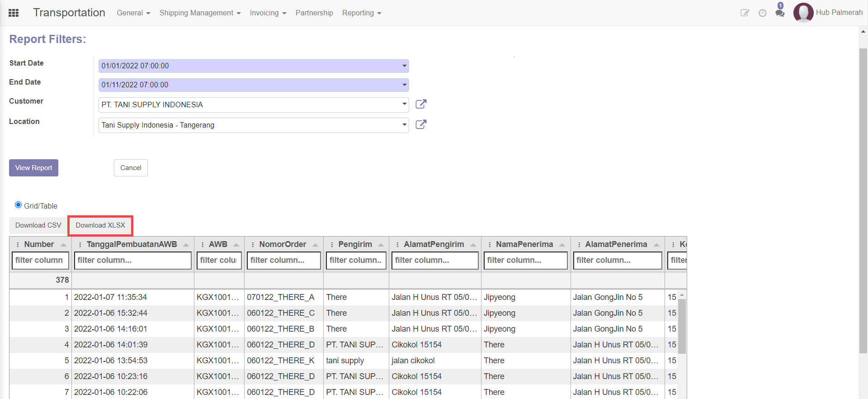Focus the Number filter column field

(40, 261)
